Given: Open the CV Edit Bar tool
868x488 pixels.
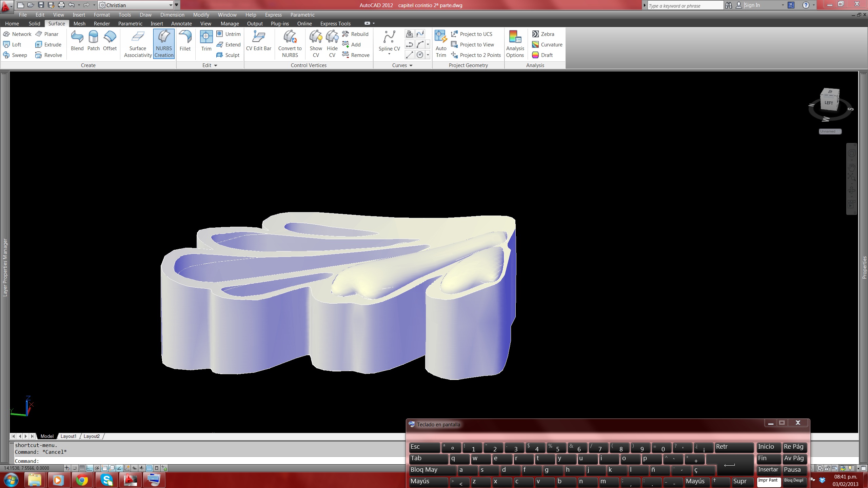Looking at the screenshot, I should coord(258,41).
